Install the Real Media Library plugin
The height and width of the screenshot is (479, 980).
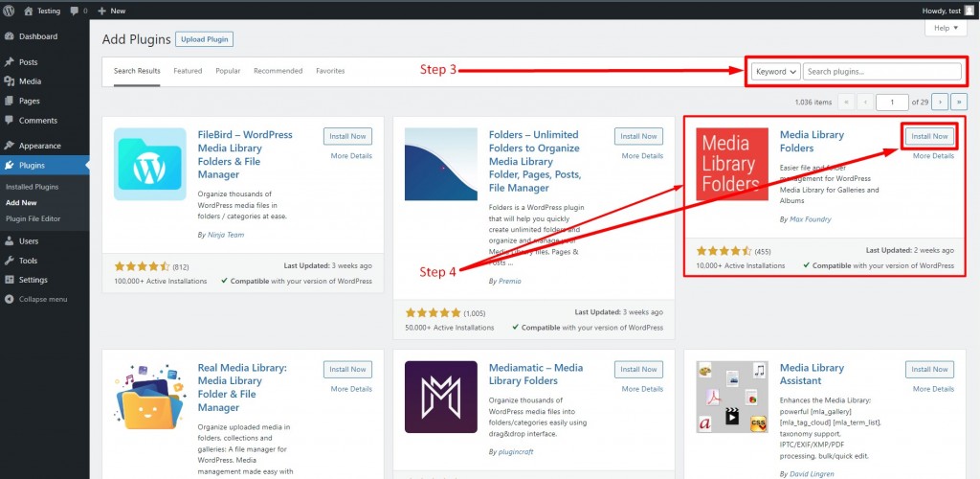point(348,369)
